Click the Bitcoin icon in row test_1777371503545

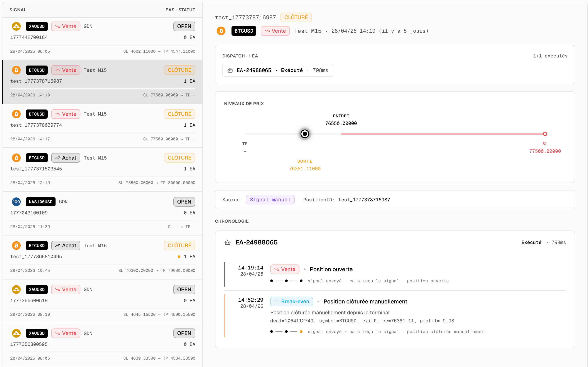click(x=16, y=158)
